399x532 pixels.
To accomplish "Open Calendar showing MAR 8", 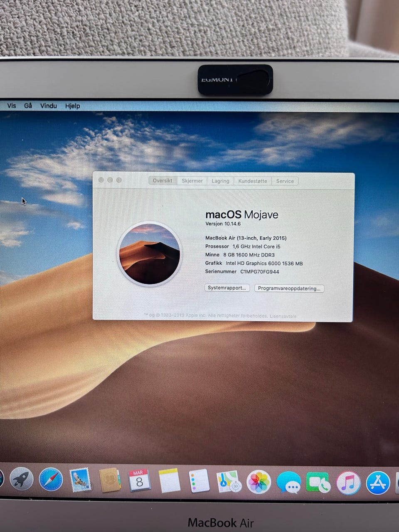I will pos(139,480).
